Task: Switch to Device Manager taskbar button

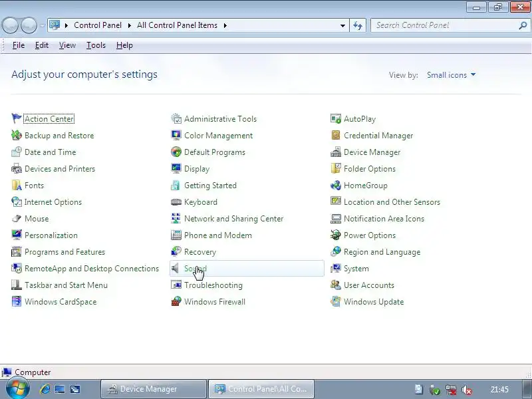Action: pyautogui.click(x=154, y=389)
